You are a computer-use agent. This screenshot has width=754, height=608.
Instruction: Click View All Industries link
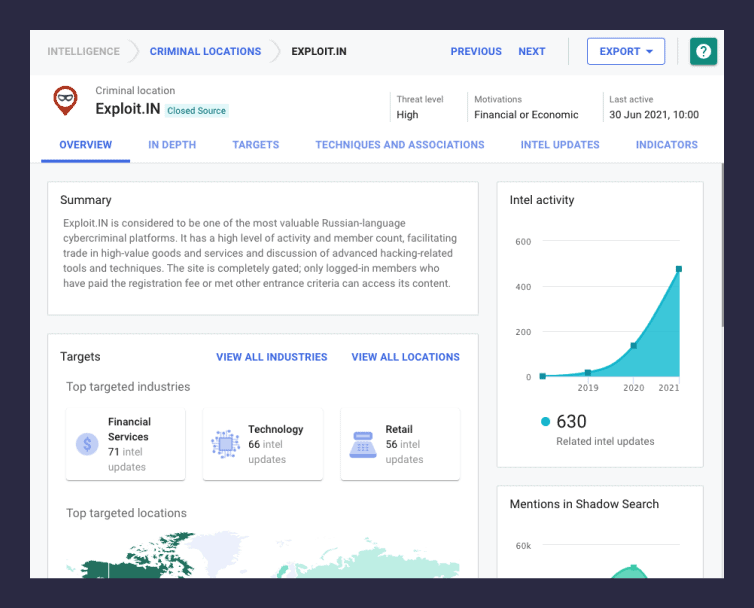tap(272, 357)
